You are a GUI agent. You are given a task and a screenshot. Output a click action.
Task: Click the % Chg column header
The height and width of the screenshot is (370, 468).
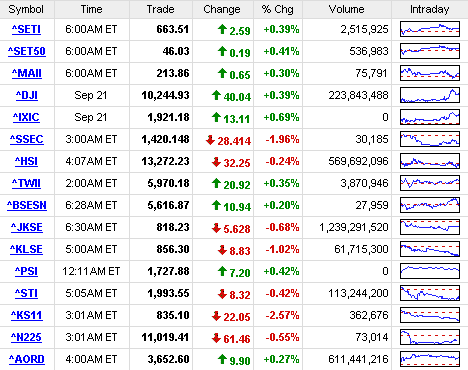coord(278,9)
